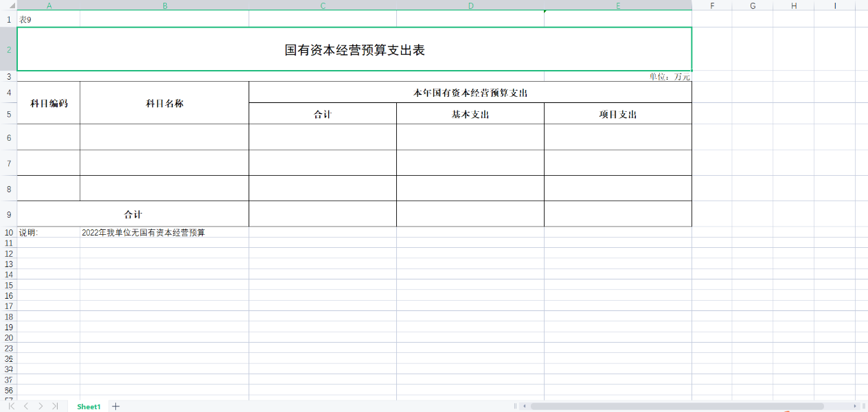Add a new worksheet with the plus icon
Screen dimensions: 868x412
[115, 407]
